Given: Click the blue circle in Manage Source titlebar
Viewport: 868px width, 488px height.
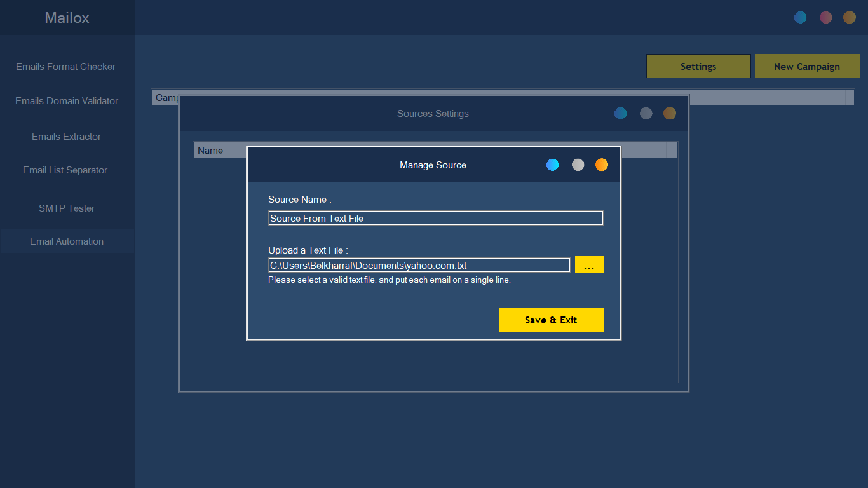Looking at the screenshot, I should coord(552,165).
